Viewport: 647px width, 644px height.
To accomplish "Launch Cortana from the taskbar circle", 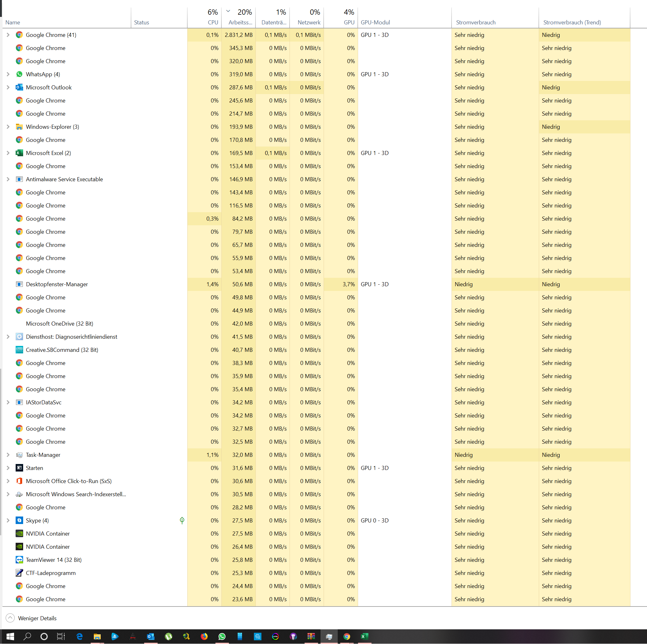I will tap(44, 637).
